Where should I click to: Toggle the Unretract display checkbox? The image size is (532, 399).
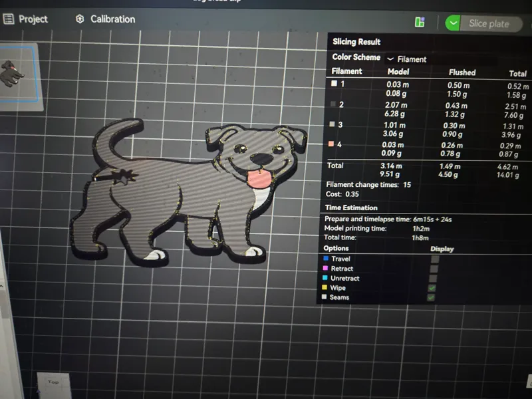coord(433,279)
